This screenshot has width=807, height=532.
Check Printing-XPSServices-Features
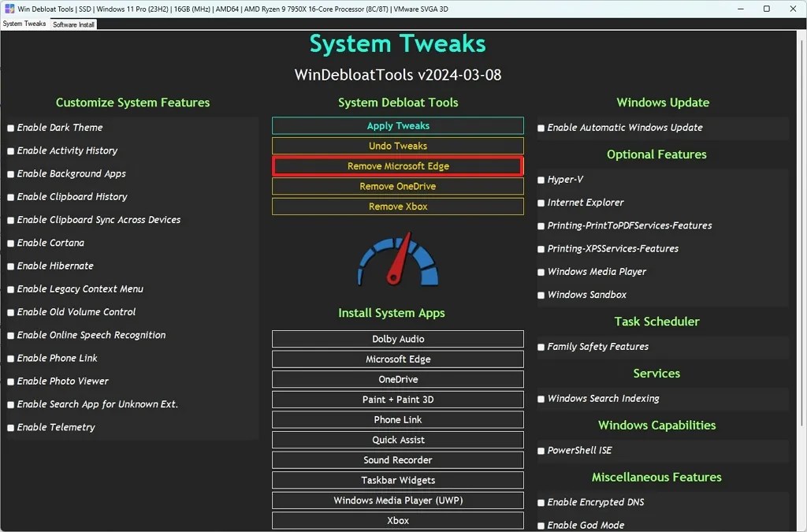[541, 249]
